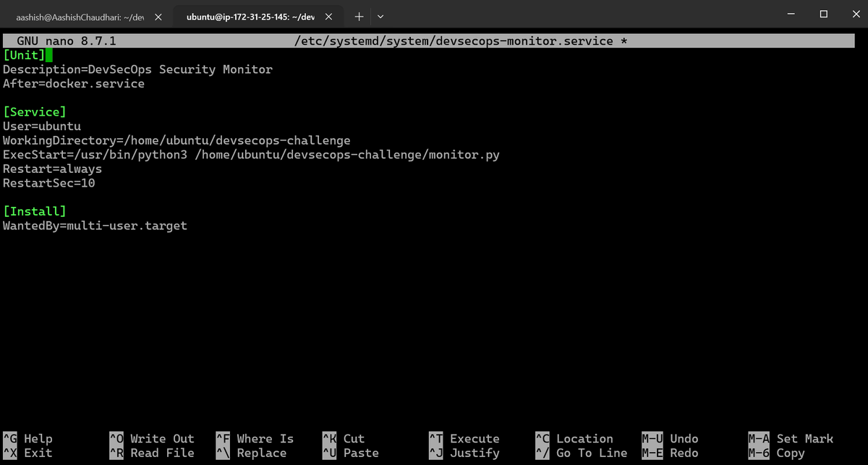Click the ^O Write Out shortcut
The height and width of the screenshot is (465, 868).
tap(152, 439)
